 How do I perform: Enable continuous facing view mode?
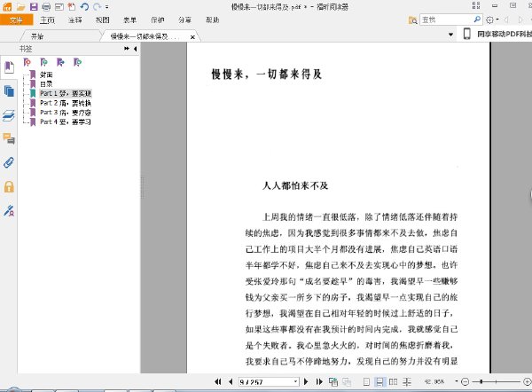(407, 382)
